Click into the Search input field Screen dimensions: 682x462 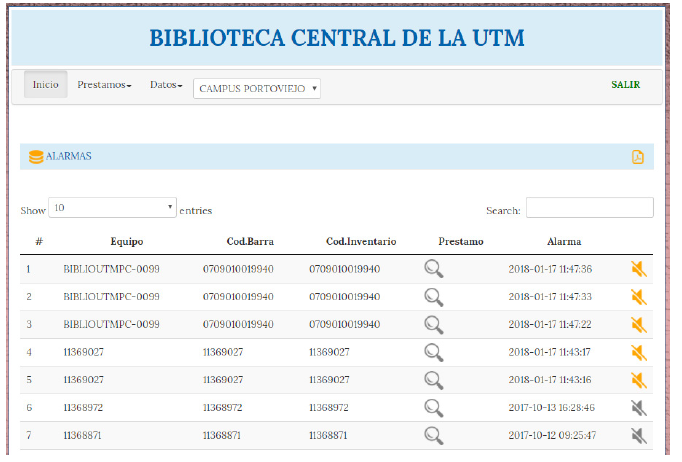589,208
